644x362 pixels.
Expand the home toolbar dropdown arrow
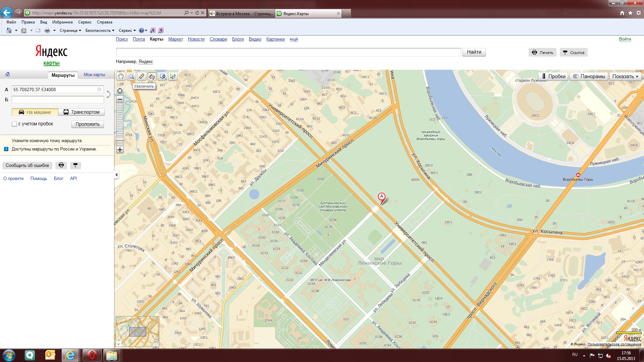pos(16,31)
